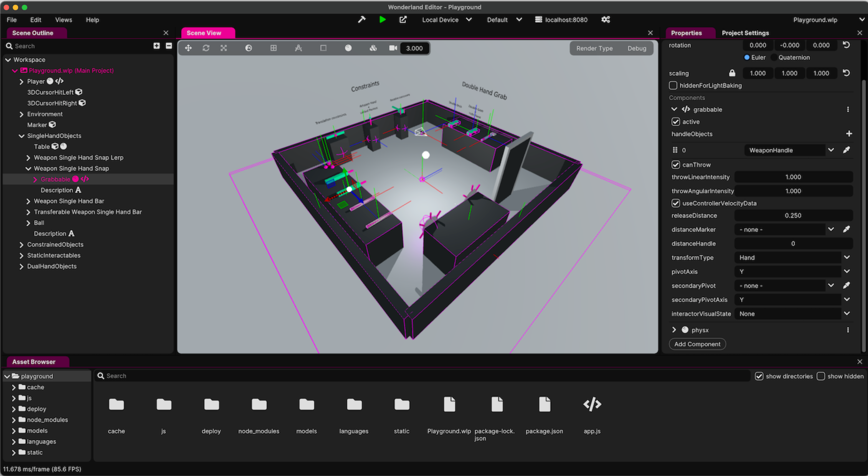Open the Views menu

(x=63, y=20)
